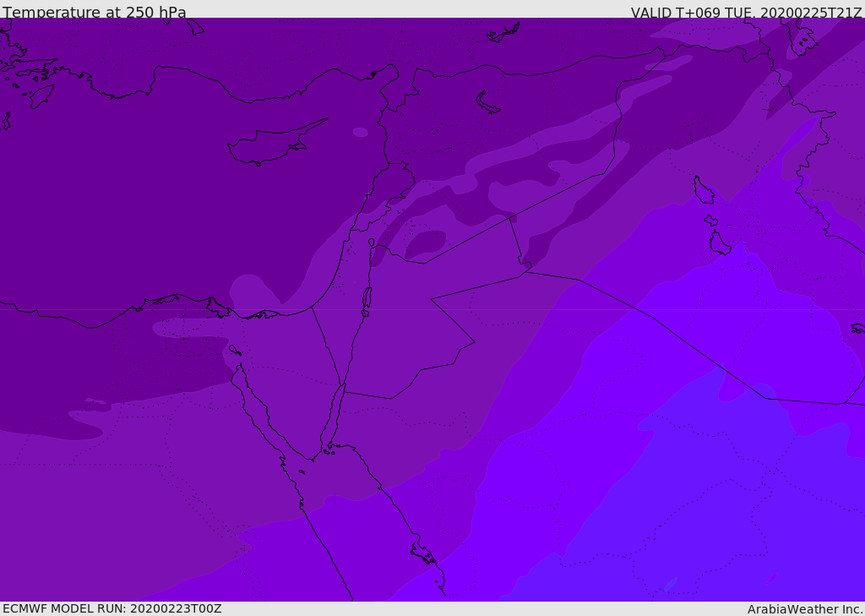865x616 pixels.
Task: Click the 'ArabiaWeather Inc' credit text
Action: coord(805,609)
